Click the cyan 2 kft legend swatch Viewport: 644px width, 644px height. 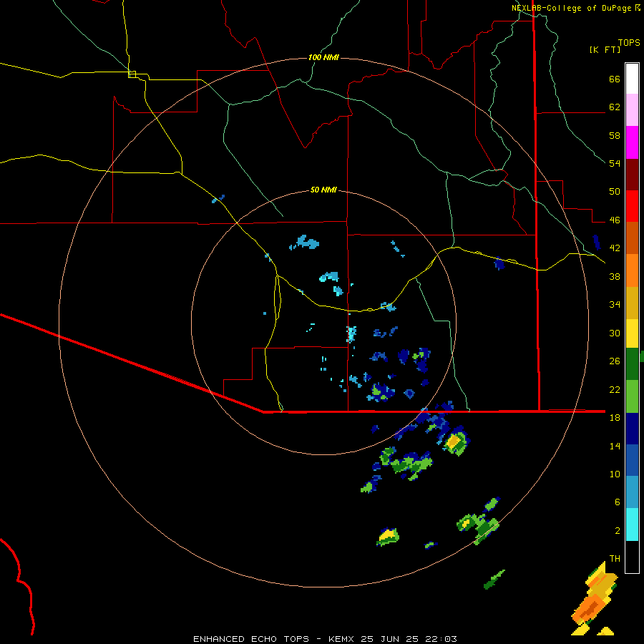(632, 525)
